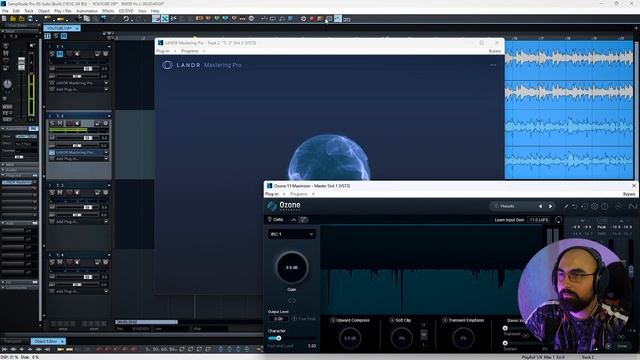Open Plug-in menu in Ozone Maximizer window

[x=272, y=194]
